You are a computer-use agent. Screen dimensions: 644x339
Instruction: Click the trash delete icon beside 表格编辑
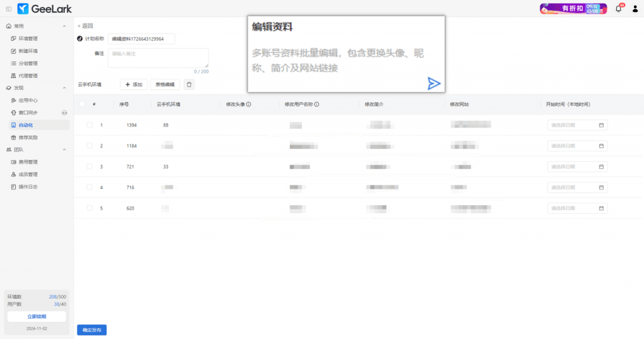[189, 84]
